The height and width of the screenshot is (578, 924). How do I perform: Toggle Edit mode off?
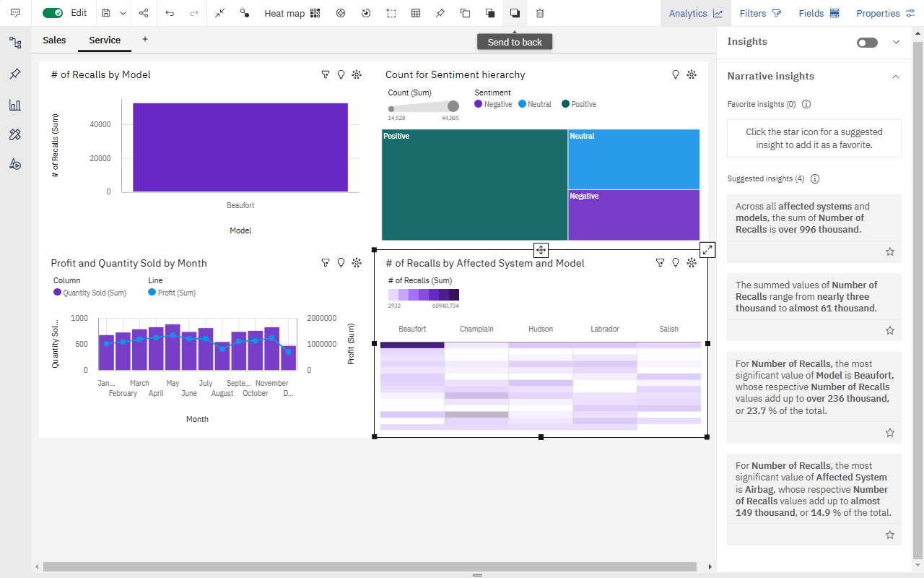(52, 12)
